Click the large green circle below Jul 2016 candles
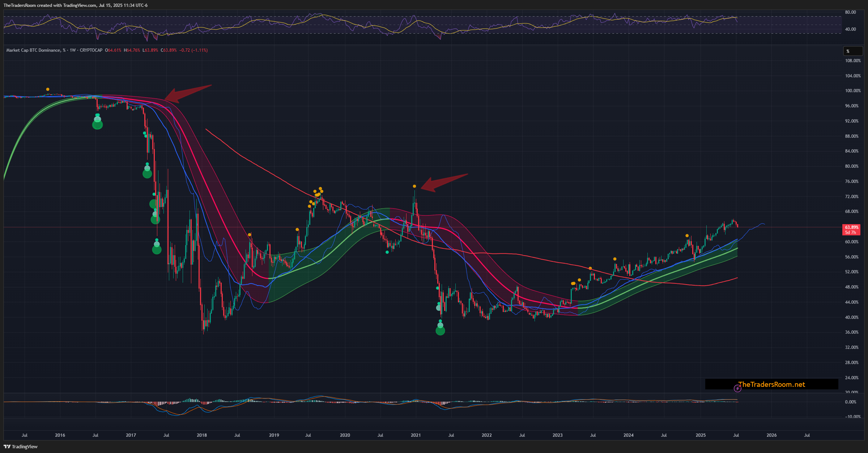 pyautogui.click(x=97, y=125)
